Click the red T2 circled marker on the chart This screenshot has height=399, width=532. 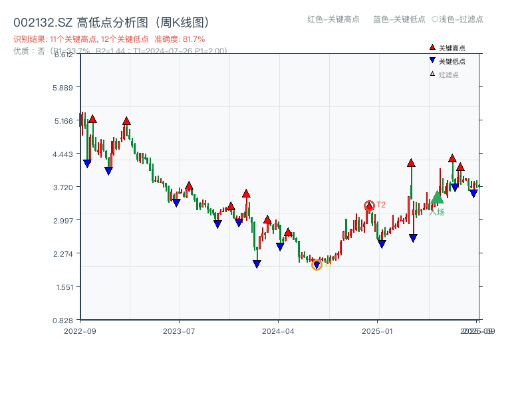(369, 205)
